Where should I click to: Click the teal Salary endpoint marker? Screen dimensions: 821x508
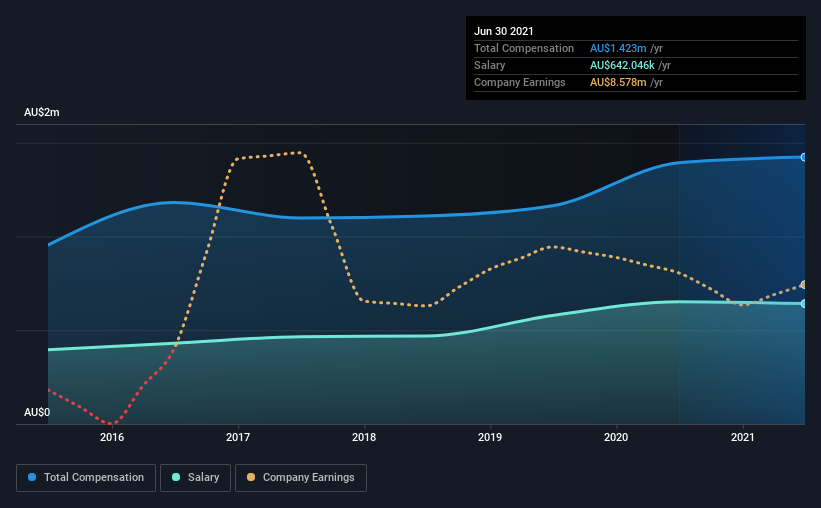pyautogui.click(x=803, y=304)
